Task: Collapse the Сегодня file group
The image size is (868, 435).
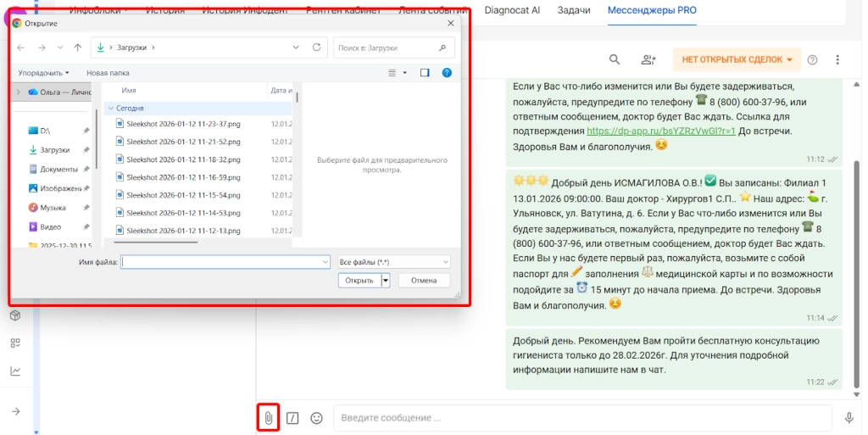Action: coord(110,109)
